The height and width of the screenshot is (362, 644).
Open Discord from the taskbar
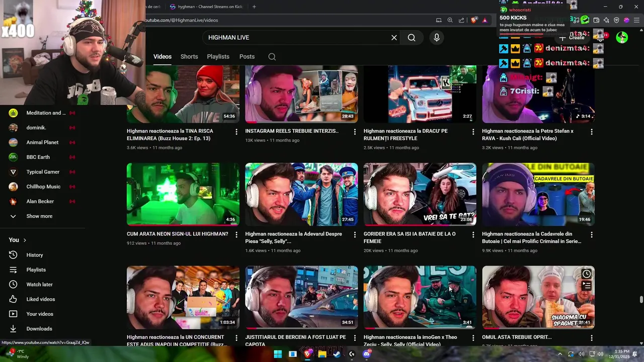(x=367, y=354)
